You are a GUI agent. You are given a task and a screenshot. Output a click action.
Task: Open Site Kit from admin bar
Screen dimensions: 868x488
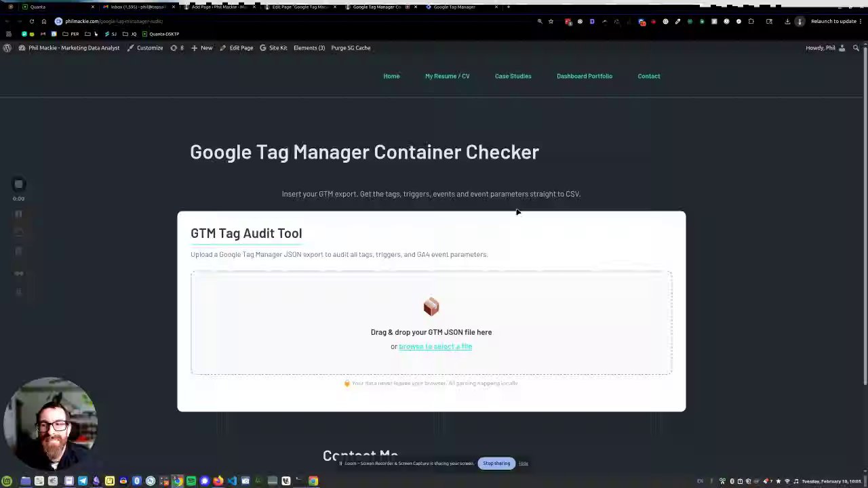[273, 47]
